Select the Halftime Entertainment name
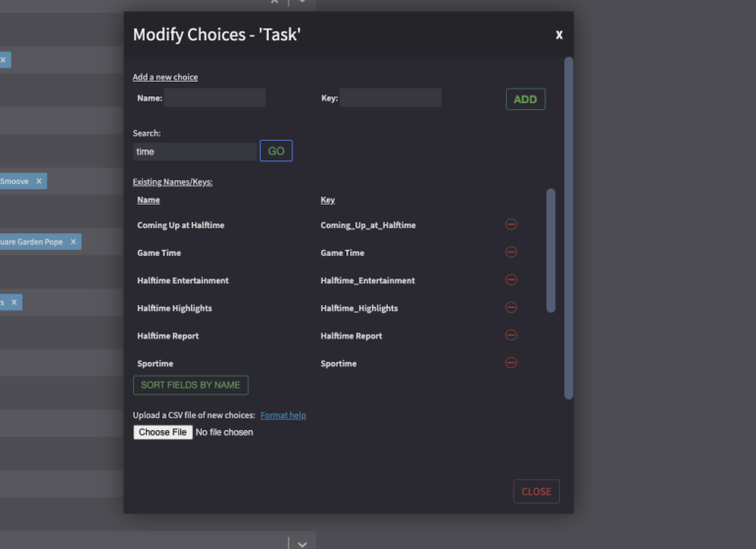This screenshot has width=756, height=549. [x=183, y=280]
